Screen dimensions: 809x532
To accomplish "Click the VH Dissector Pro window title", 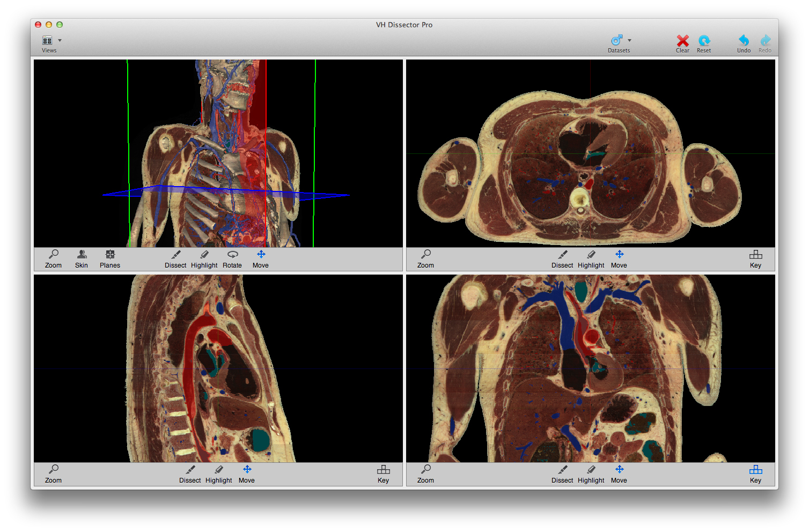I will pyautogui.click(x=404, y=25).
